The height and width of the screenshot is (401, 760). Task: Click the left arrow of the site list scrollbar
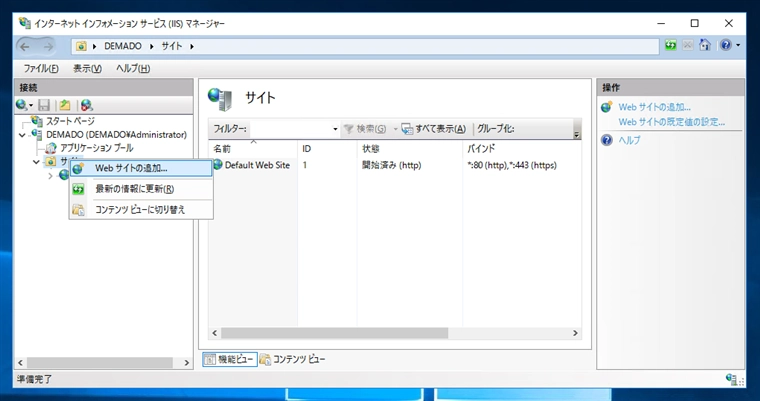[215, 333]
